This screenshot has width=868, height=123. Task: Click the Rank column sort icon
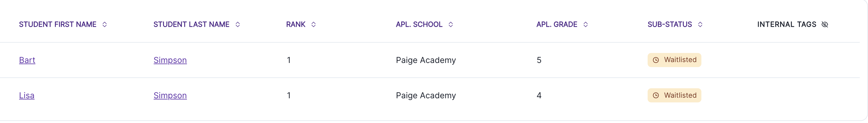313,24
